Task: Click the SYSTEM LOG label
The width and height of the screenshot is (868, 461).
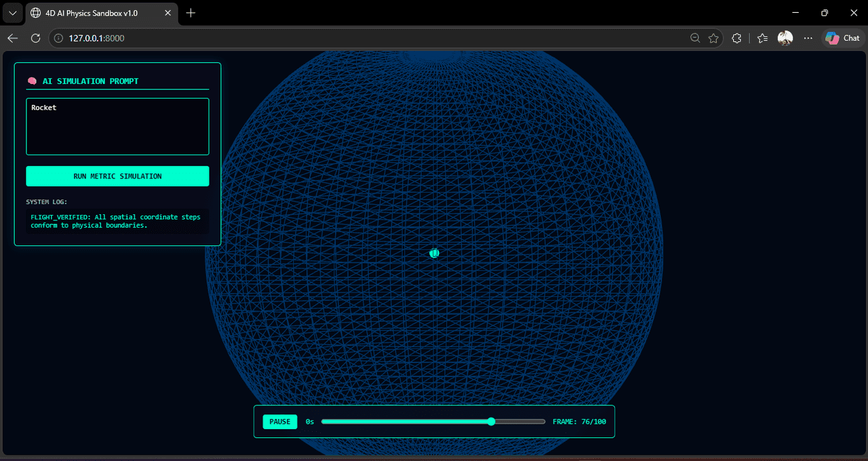Action: tap(47, 202)
